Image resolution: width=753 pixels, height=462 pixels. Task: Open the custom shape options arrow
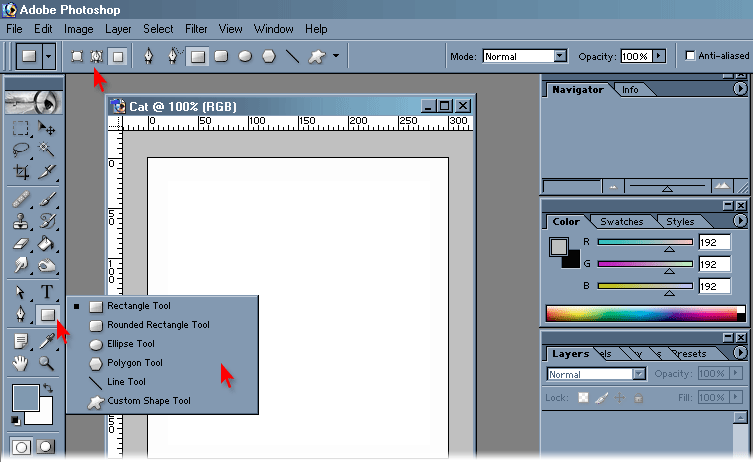(x=336, y=56)
